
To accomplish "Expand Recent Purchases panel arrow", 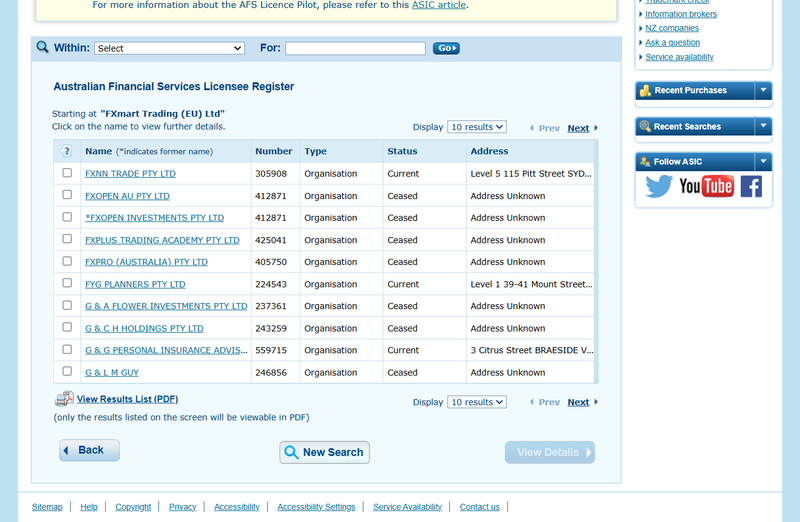I will click(763, 90).
